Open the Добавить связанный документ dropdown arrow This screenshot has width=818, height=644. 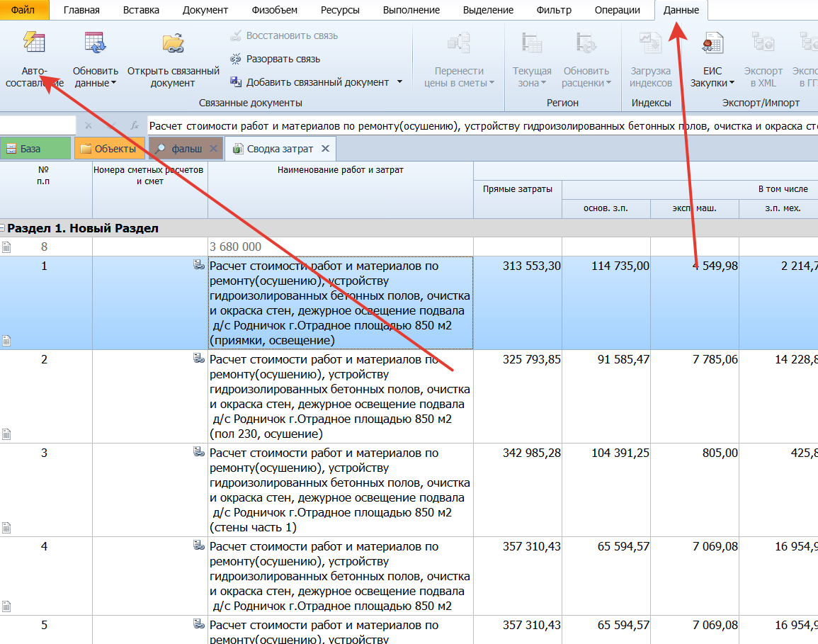(399, 82)
